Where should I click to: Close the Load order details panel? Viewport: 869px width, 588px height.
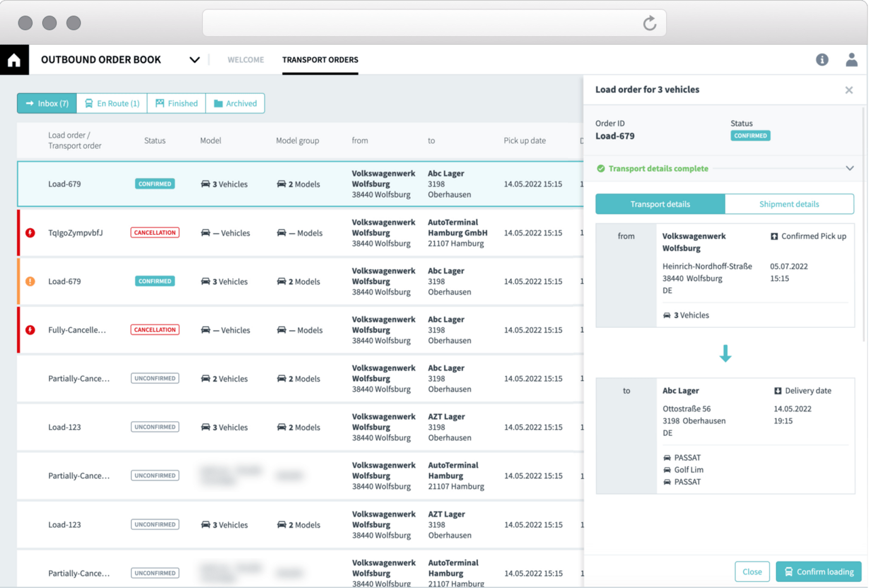pos(849,90)
